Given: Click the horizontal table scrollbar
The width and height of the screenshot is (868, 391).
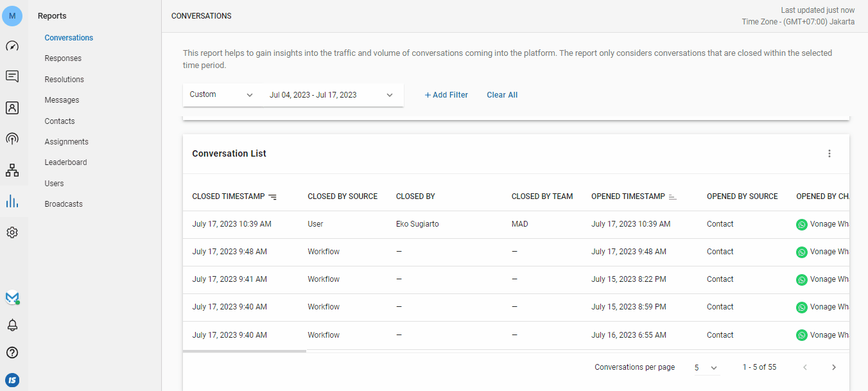Looking at the screenshot, I should [245, 351].
